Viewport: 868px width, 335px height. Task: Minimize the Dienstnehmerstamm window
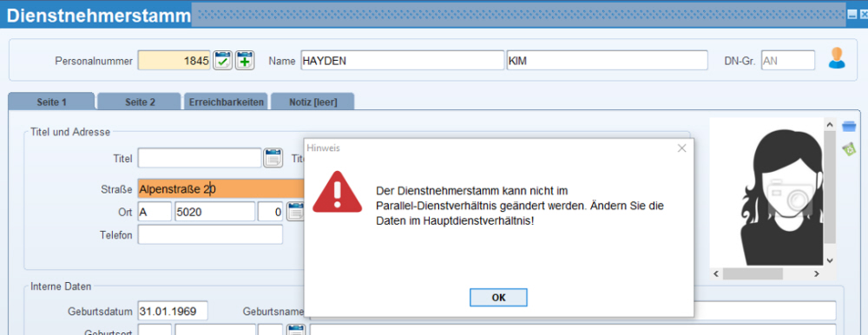tap(852, 15)
